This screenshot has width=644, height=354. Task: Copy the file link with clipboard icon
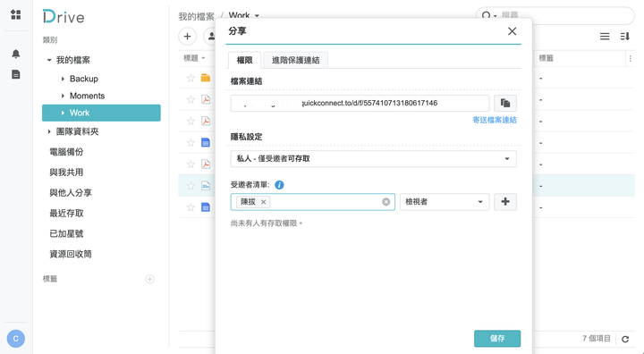[x=505, y=103]
